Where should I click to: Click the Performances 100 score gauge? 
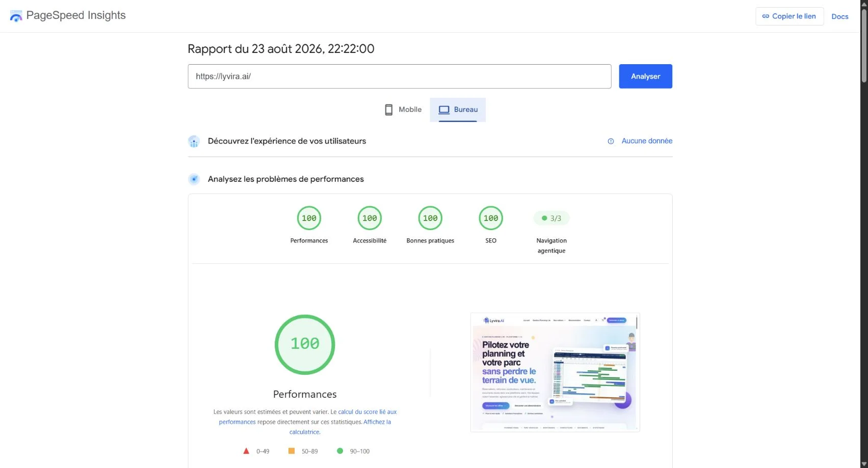309,218
